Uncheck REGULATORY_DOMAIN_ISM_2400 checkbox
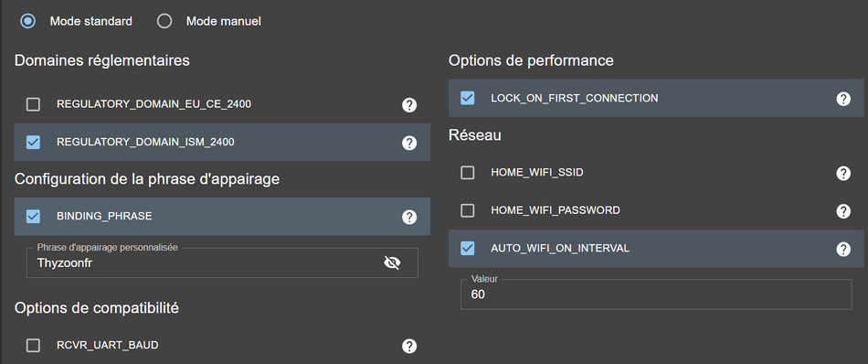This screenshot has width=868, height=364. pyautogui.click(x=33, y=142)
